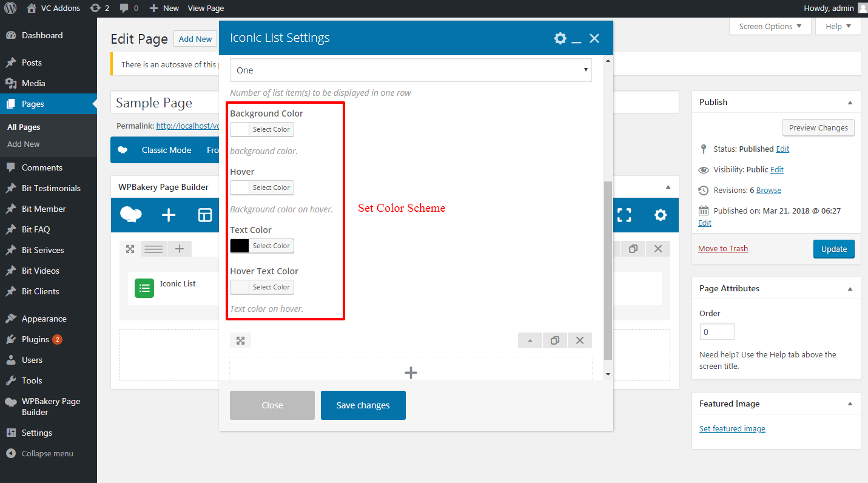Expand the Help tab dropdown
The image size is (868, 483).
[x=838, y=26]
